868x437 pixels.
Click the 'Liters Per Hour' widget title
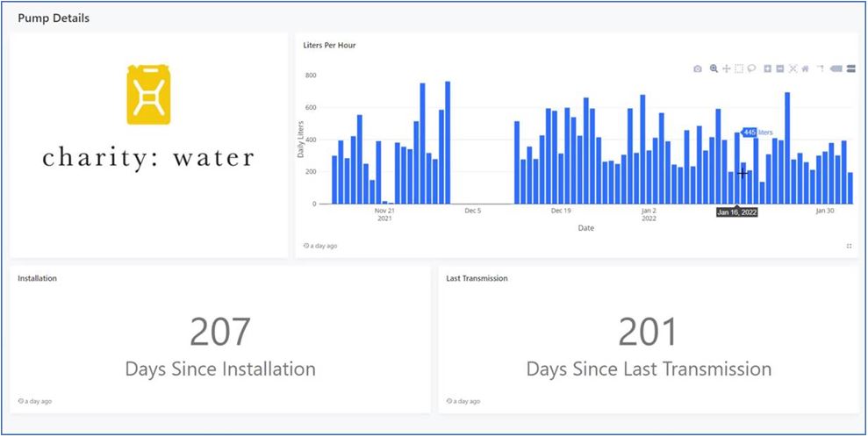point(329,46)
